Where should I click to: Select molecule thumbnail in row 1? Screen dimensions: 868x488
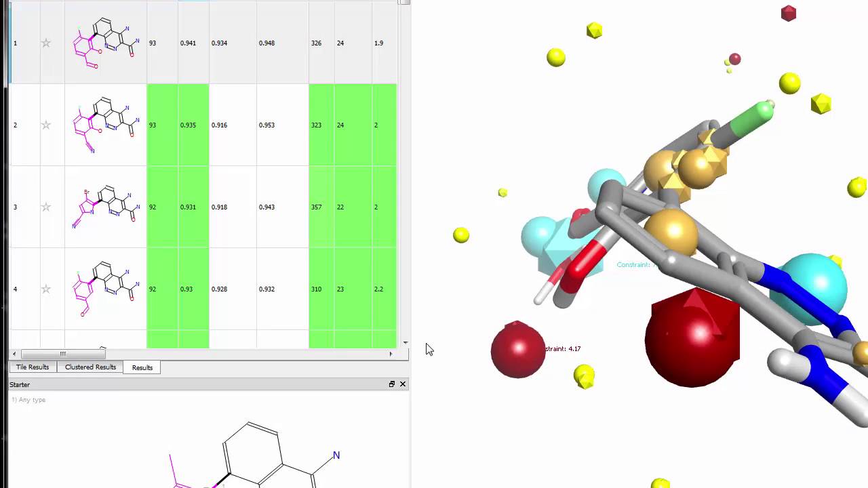tap(106, 43)
